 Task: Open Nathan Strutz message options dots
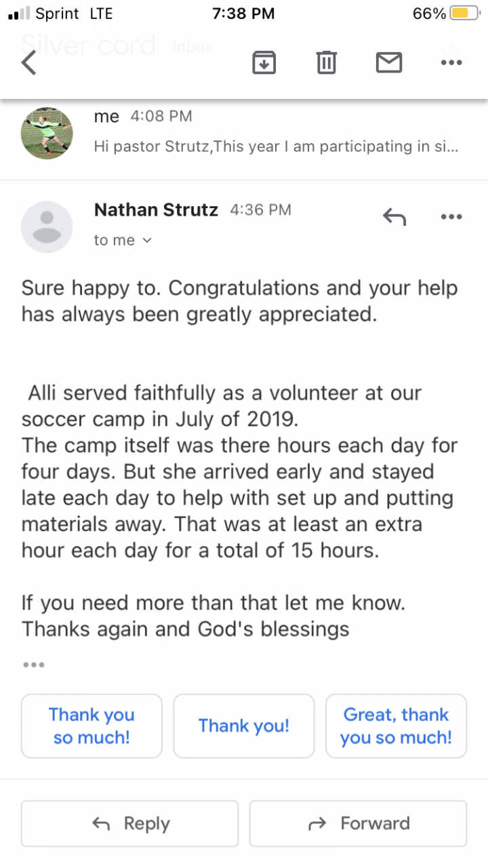[451, 217]
